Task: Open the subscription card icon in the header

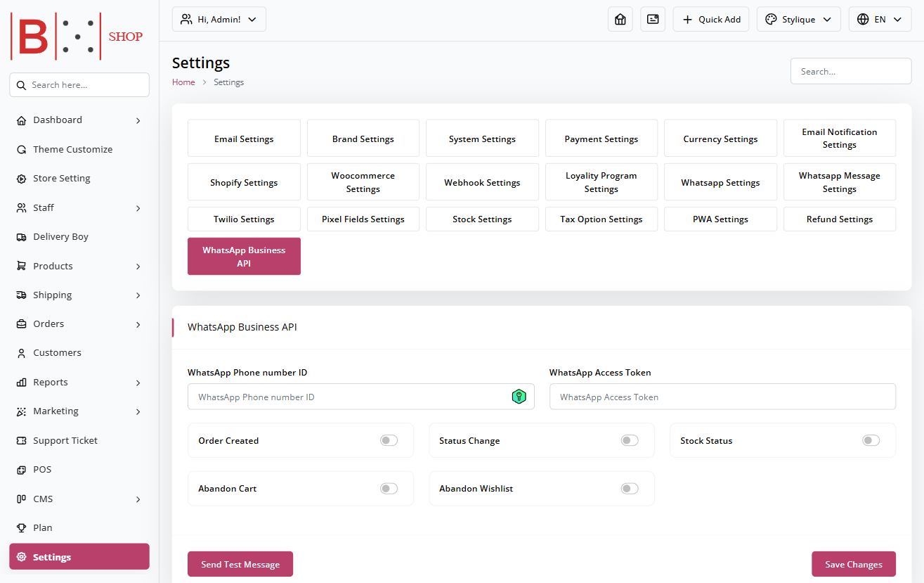Action: point(652,19)
